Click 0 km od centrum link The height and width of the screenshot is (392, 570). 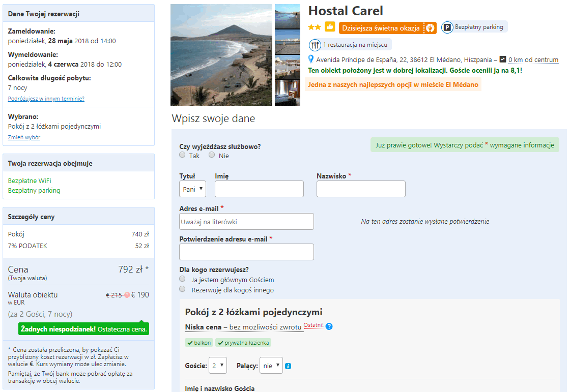[x=533, y=59]
